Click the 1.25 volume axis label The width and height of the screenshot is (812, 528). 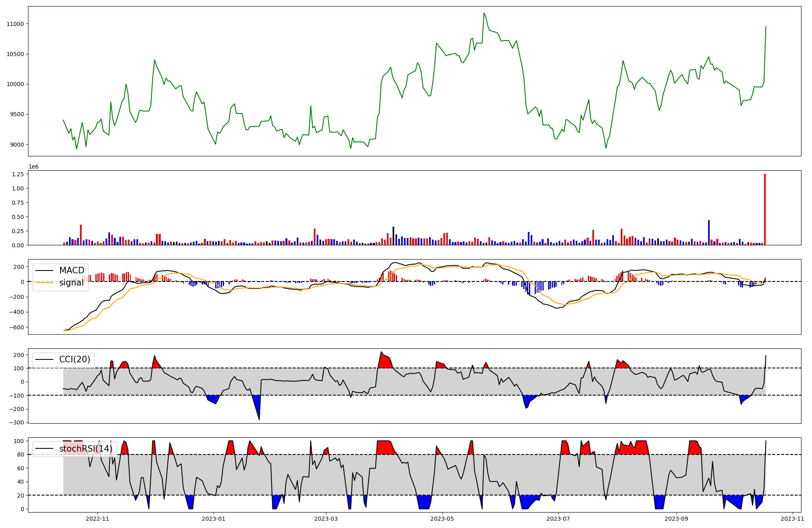pos(19,174)
